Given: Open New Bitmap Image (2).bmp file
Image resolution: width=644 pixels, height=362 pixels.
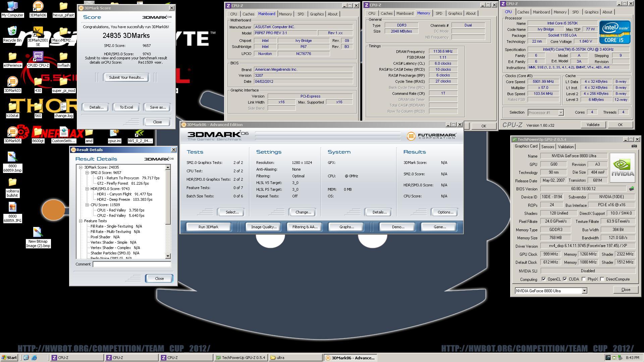Looking at the screenshot, I should (38, 237).
